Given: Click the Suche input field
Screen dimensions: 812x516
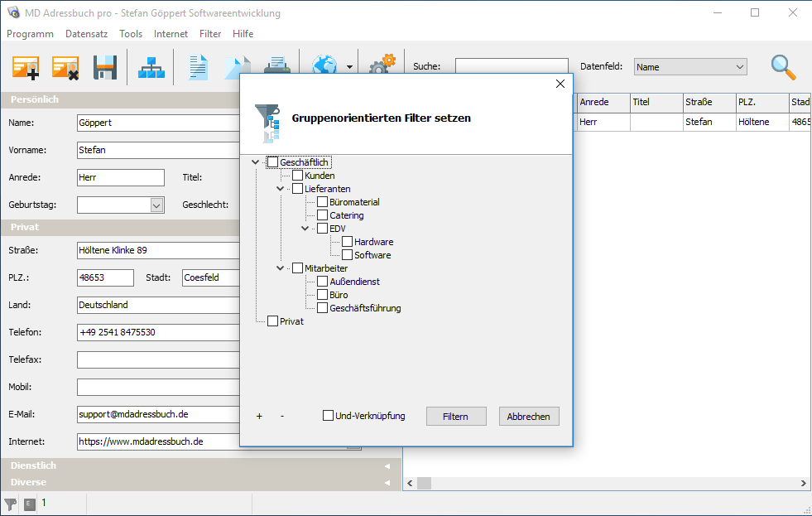Looking at the screenshot, I should click(x=512, y=67).
